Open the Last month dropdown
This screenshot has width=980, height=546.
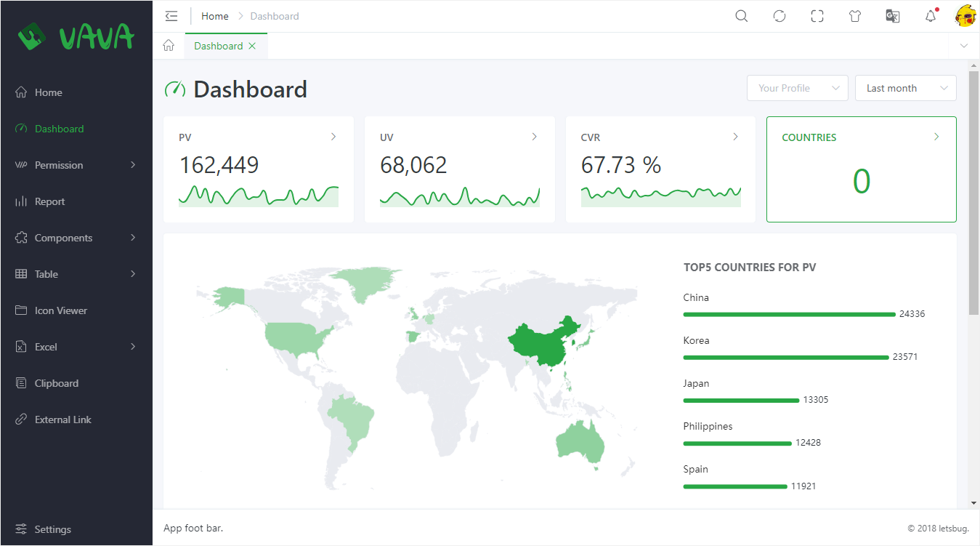[905, 88]
